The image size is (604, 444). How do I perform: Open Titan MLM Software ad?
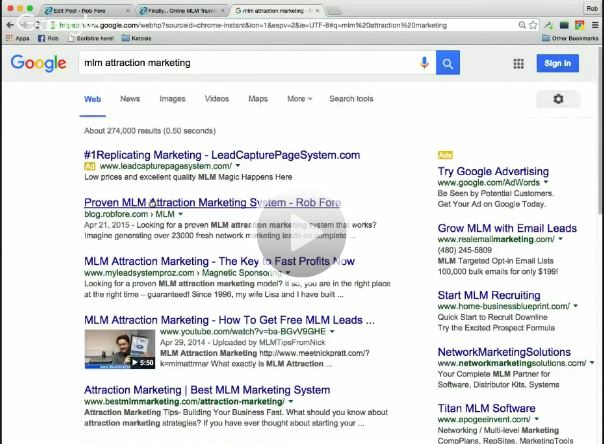pyautogui.click(x=486, y=408)
